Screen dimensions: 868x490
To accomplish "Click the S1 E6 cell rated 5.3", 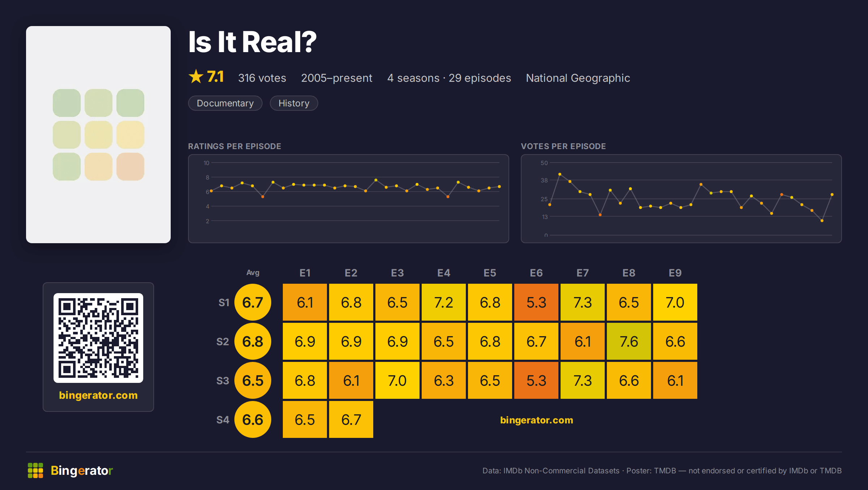I will [x=536, y=302].
